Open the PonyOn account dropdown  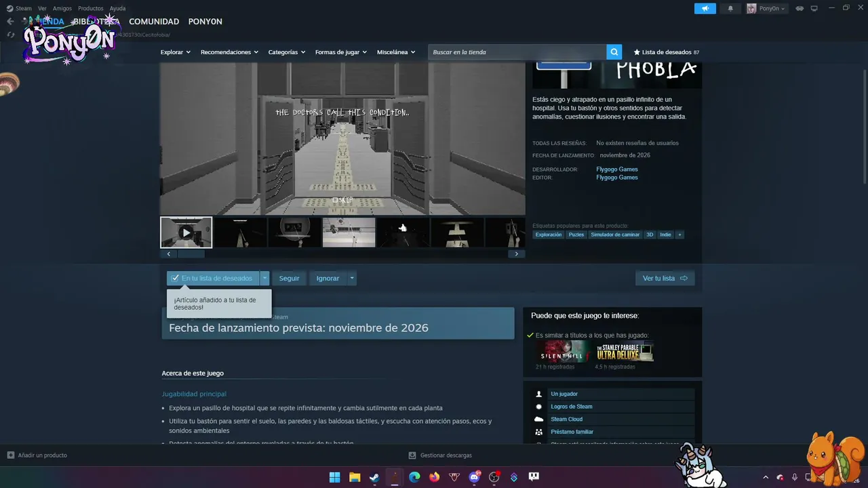tap(767, 8)
